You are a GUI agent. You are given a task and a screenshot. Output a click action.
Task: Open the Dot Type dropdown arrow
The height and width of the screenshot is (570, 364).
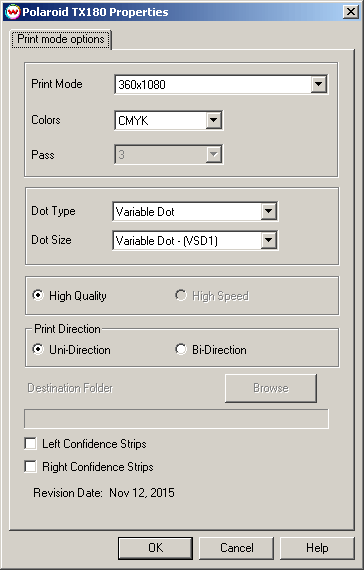pyautogui.click(x=268, y=211)
